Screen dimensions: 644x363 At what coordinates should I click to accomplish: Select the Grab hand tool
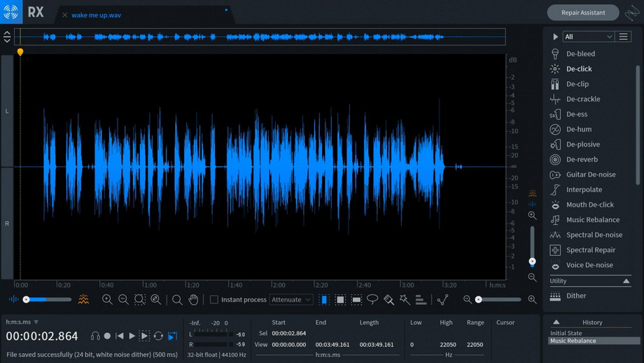pyautogui.click(x=193, y=299)
